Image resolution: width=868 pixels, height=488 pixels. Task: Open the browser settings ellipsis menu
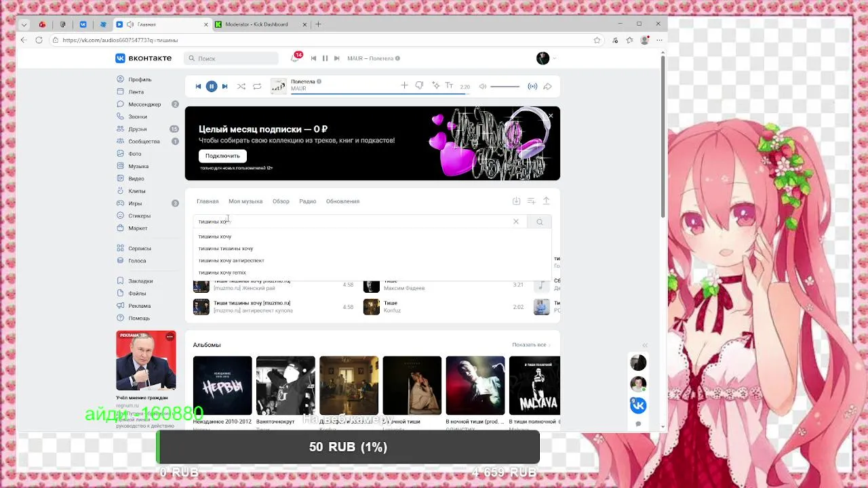coord(659,40)
